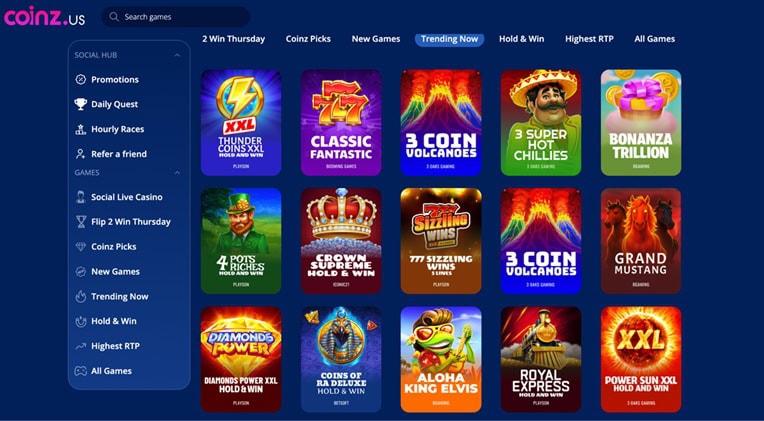Click the Promotions icon in sidebar

pyautogui.click(x=80, y=79)
